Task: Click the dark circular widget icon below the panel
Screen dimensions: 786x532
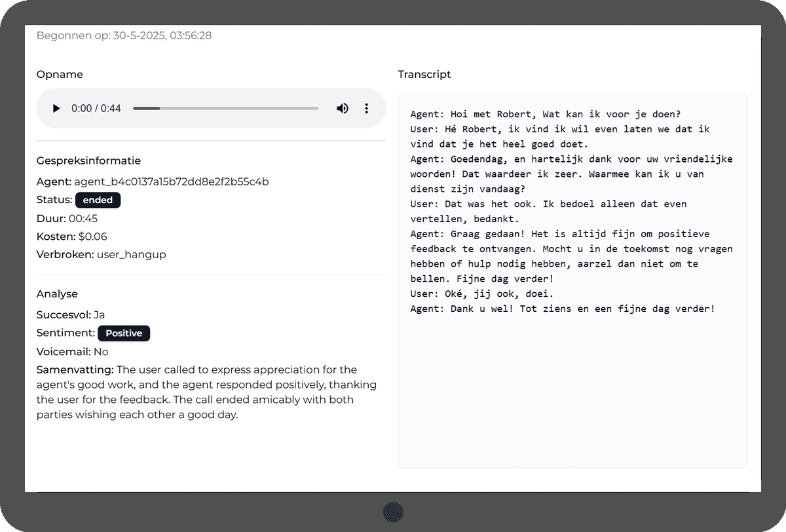Action: (x=393, y=512)
